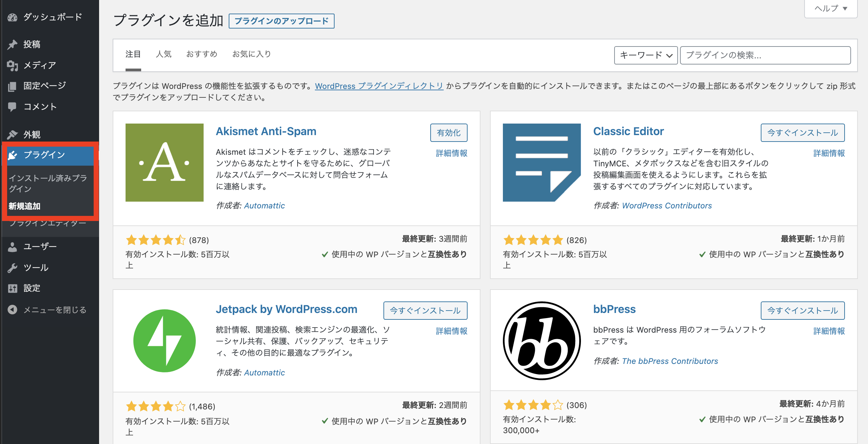Viewport: 868px width, 444px height.
Task: Open 詳細情報 for Akismet Anti-Spam
Action: [451, 153]
